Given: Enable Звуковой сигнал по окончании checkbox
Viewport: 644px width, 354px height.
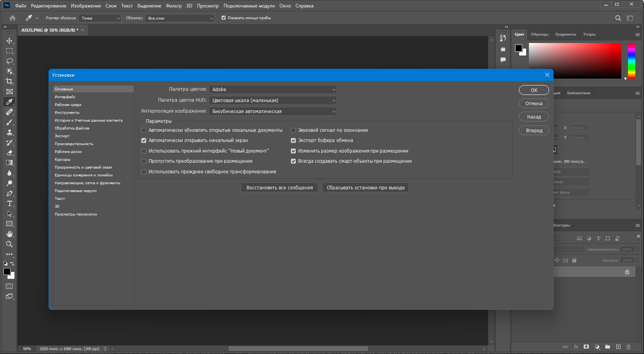Looking at the screenshot, I should 293,130.
